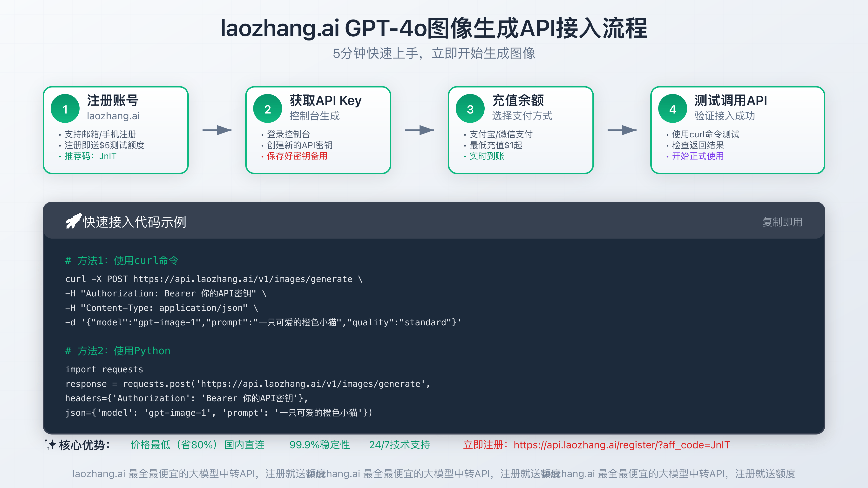Click the rocket icon beside 快速接入代码示例
Image resolution: width=868 pixels, height=488 pixels.
tap(73, 221)
